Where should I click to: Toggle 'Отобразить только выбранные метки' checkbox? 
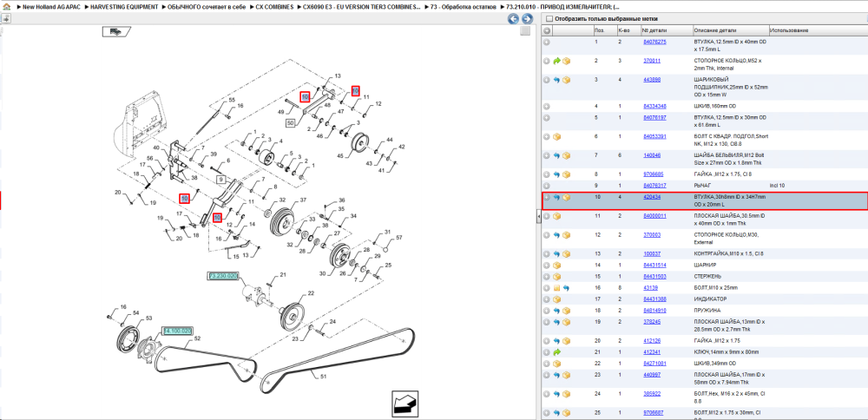click(549, 19)
